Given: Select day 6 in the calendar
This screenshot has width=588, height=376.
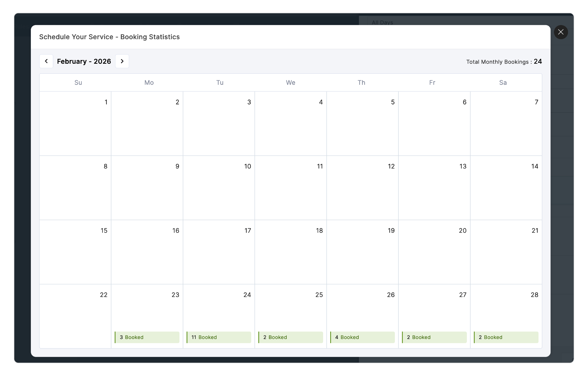Looking at the screenshot, I should [434, 124].
